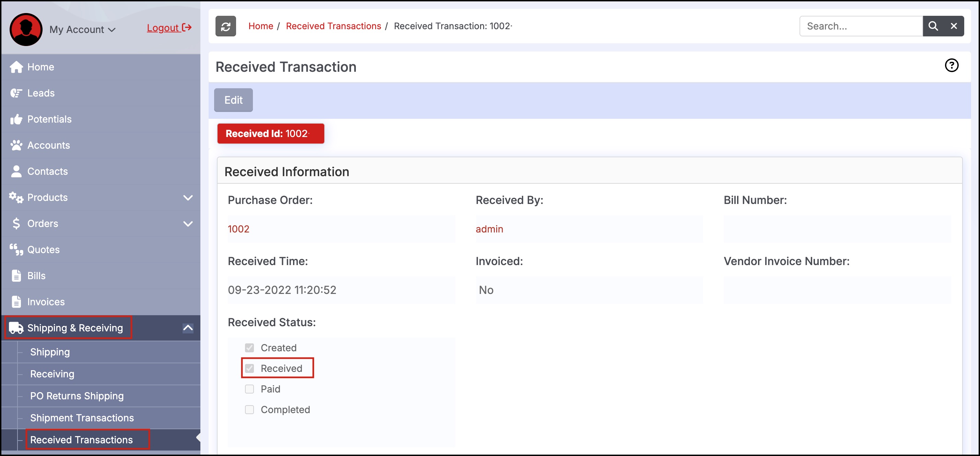Open Shipment Transactions submenu item

(82, 418)
